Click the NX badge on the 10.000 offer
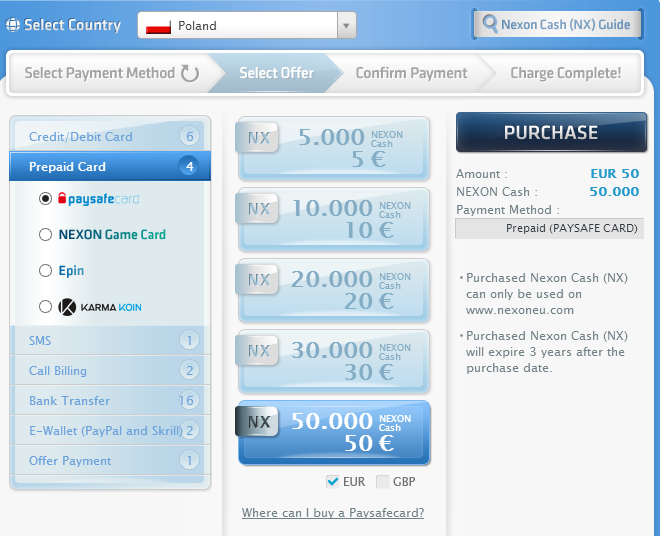This screenshot has width=660, height=536. [x=258, y=209]
